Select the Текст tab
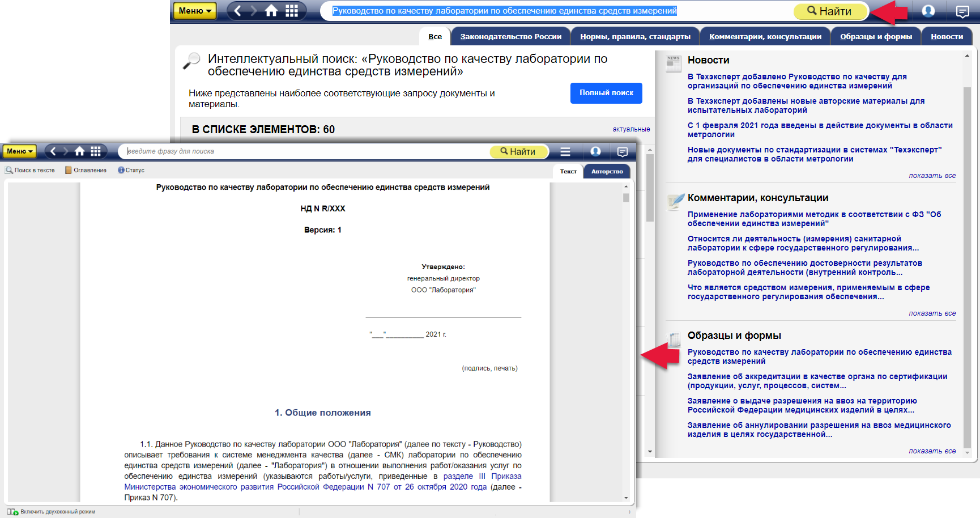The height and width of the screenshot is (518, 980). coord(568,171)
